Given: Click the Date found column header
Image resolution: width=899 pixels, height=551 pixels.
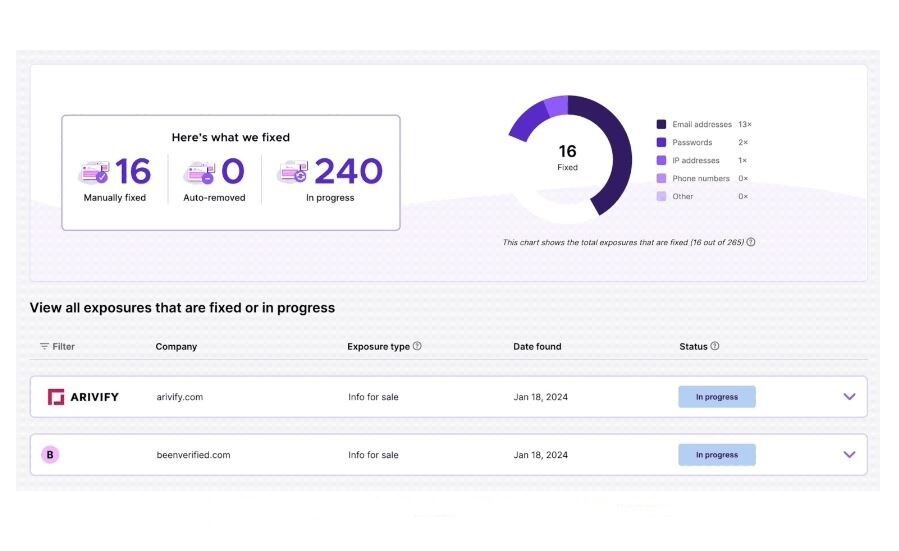Looking at the screenshot, I should coord(537,347).
